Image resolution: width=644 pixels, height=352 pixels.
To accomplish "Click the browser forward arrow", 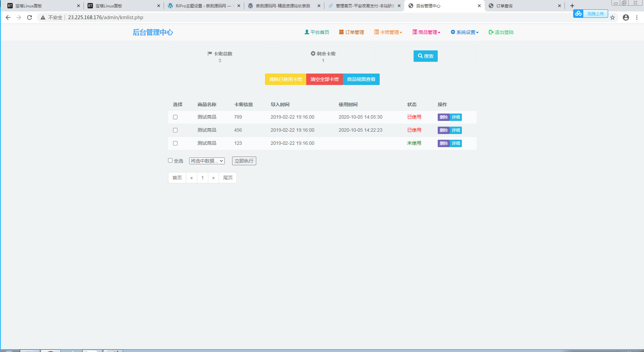I will click(19, 17).
